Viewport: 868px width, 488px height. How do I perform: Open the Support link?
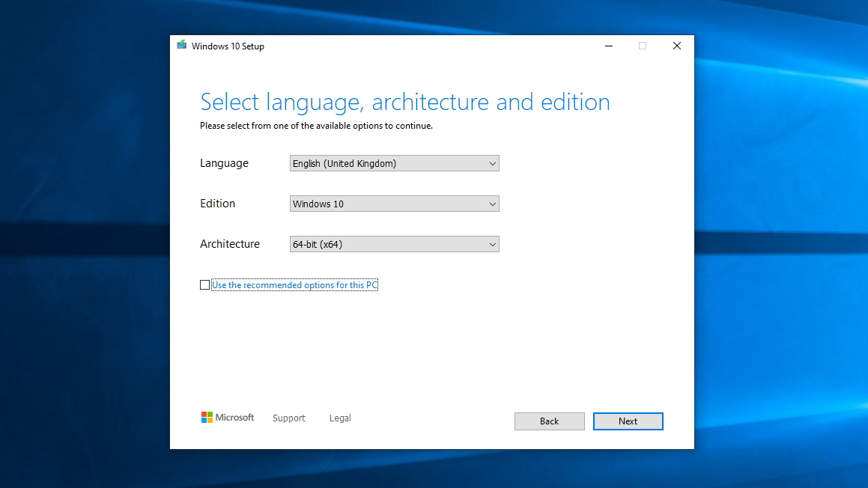tap(288, 418)
